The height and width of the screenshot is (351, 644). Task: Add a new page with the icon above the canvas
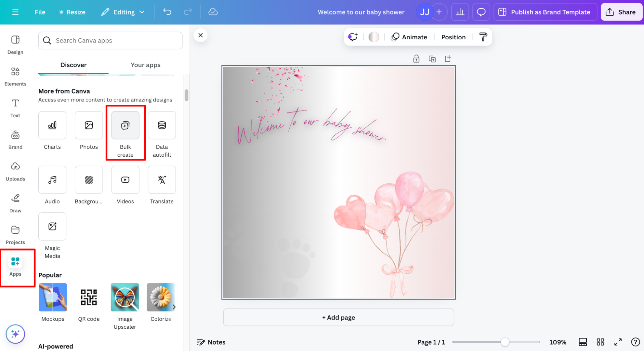click(448, 59)
